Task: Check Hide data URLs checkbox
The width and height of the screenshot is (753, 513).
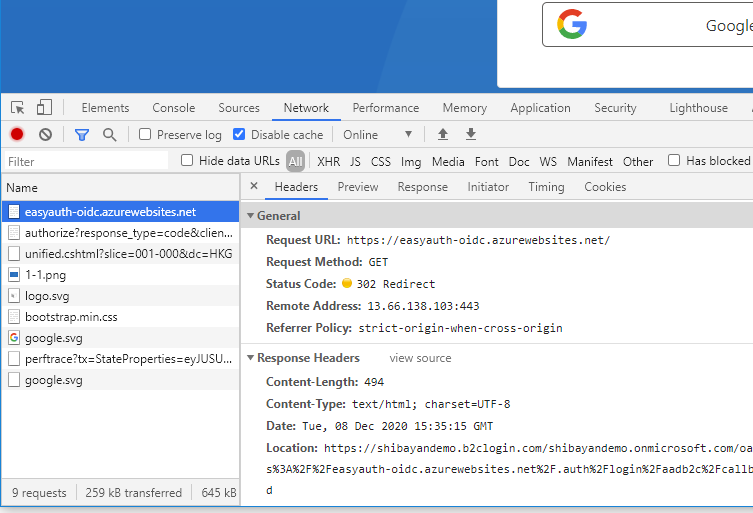Action: point(187,160)
